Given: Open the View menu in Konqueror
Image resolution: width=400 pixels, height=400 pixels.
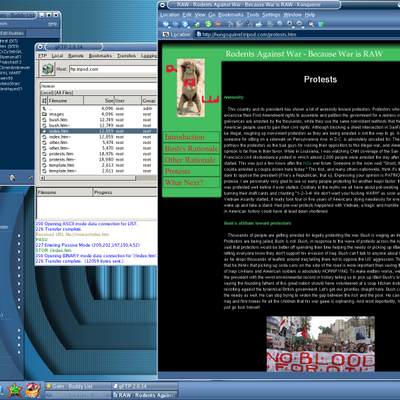Looking at the screenshot, I should [200, 15].
